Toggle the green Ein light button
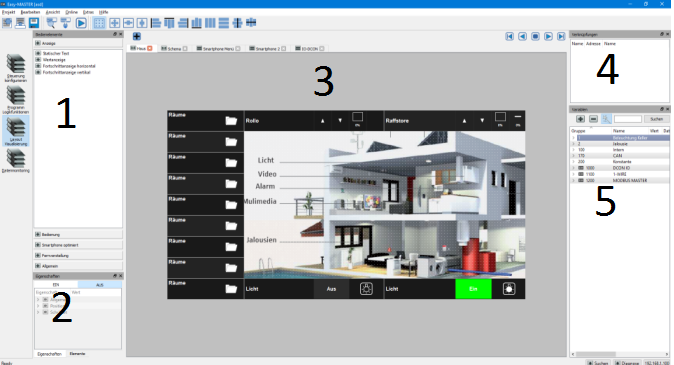Screen dimensions: 674x365 pyautogui.click(x=473, y=289)
